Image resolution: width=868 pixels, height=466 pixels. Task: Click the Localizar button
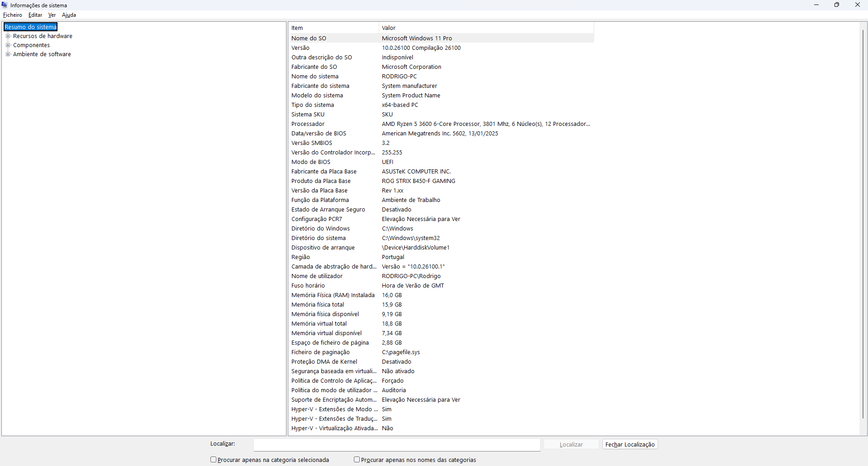point(571,444)
